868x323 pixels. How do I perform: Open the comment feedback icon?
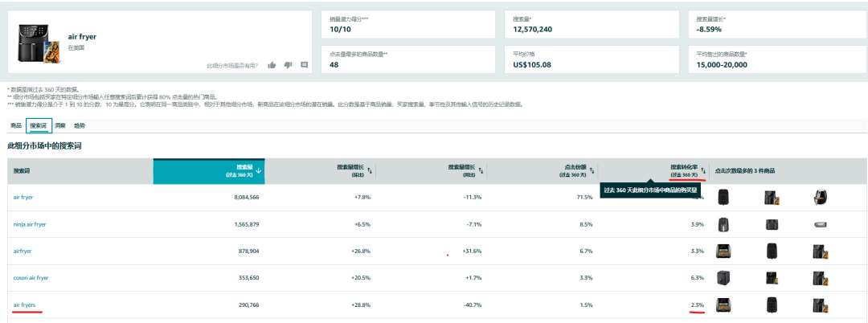[x=304, y=65]
